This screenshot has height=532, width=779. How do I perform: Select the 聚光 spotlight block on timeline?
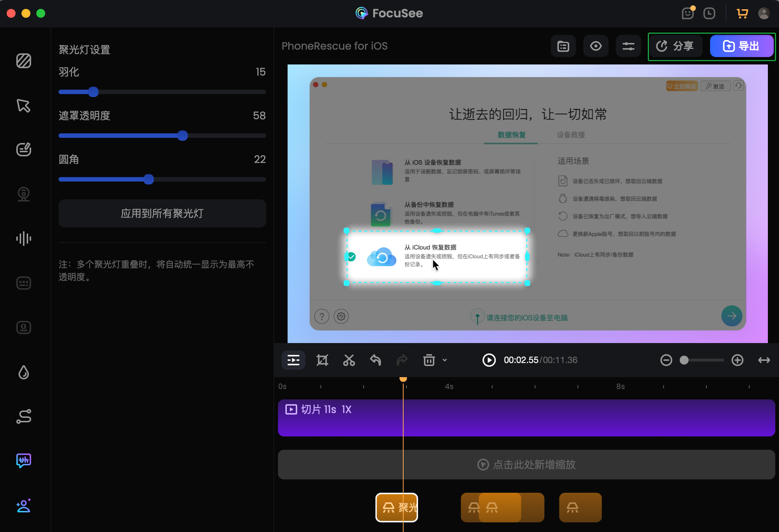pos(397,508)
